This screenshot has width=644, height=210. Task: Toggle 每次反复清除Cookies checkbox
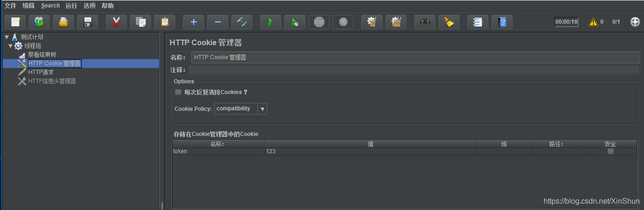pyautogui.click(x=178, y=92)
